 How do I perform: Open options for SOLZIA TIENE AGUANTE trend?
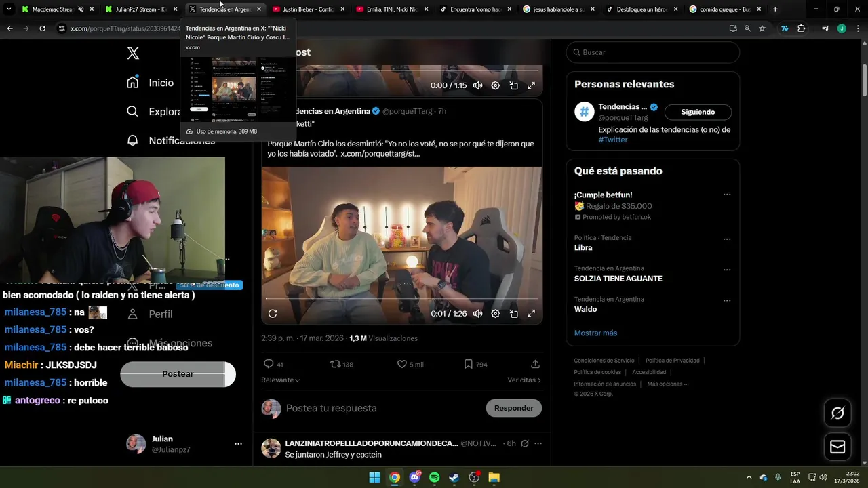coord(727,270)
